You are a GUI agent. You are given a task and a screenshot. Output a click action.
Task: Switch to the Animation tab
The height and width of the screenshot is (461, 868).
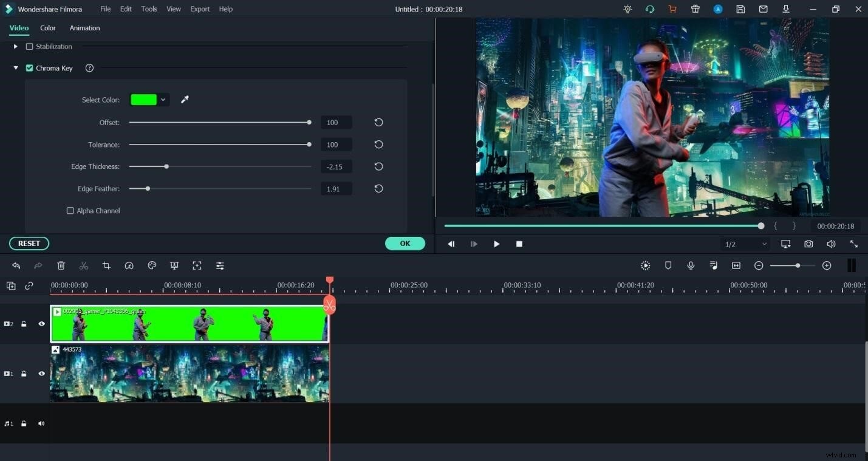click(84, 28)
